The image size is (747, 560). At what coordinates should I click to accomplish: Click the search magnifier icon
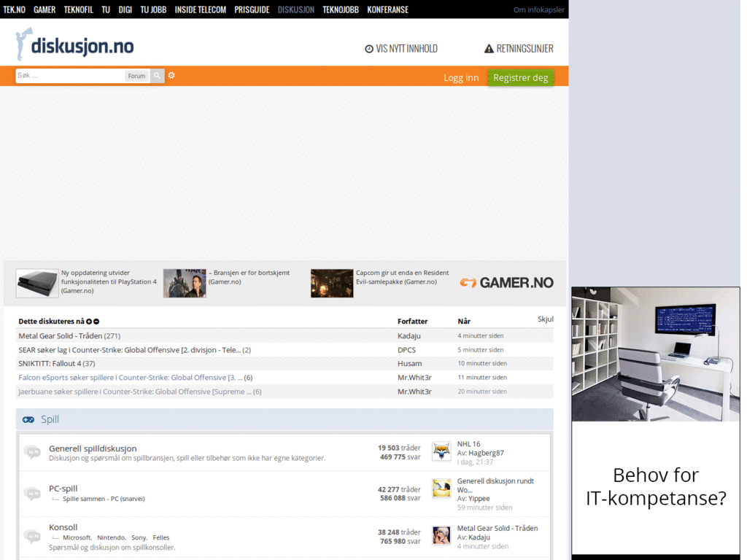[x=157, y=75]
